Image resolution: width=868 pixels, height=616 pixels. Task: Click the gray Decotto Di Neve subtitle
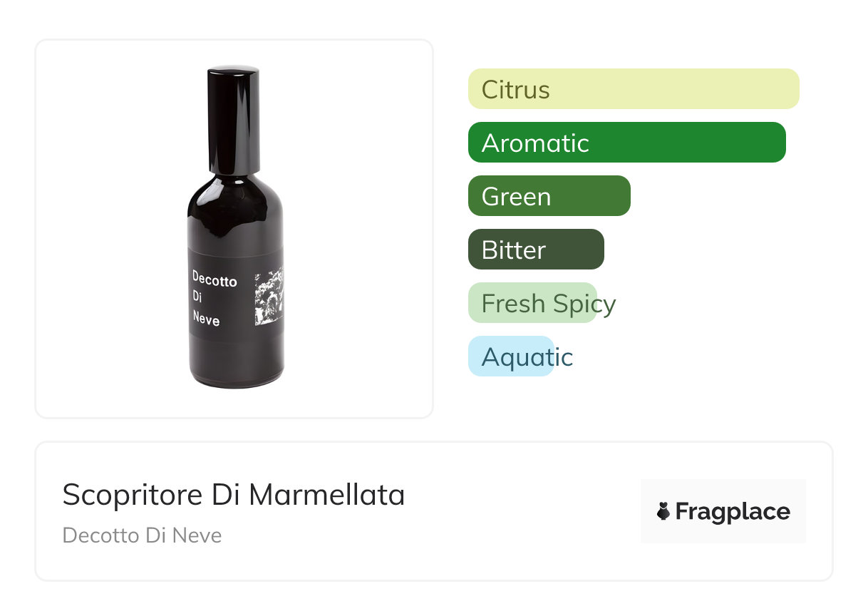(x=142, y=535)
